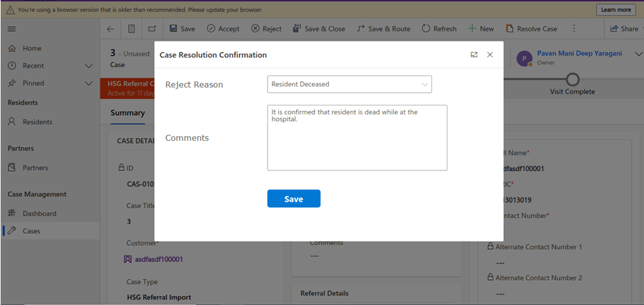Screen dimensions: 644x305
Task: Expand the Recent section in sidebar
Action: click(89, 66)
